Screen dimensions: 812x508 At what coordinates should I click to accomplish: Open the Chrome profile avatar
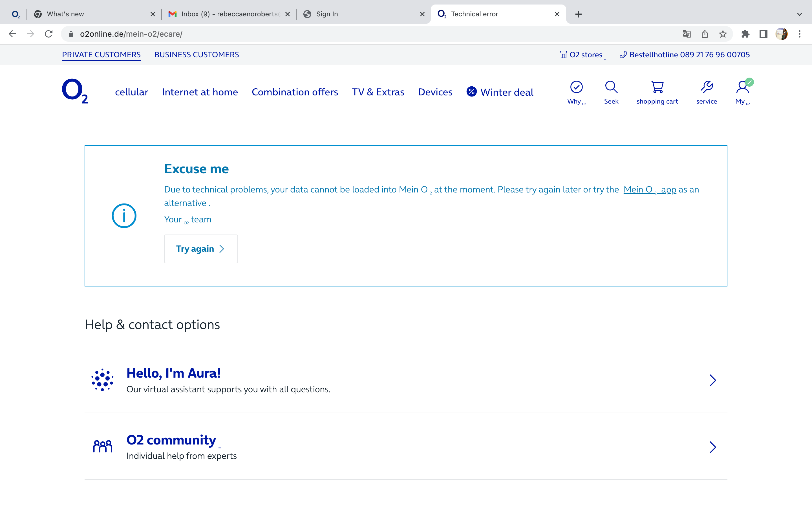point(782,34)
